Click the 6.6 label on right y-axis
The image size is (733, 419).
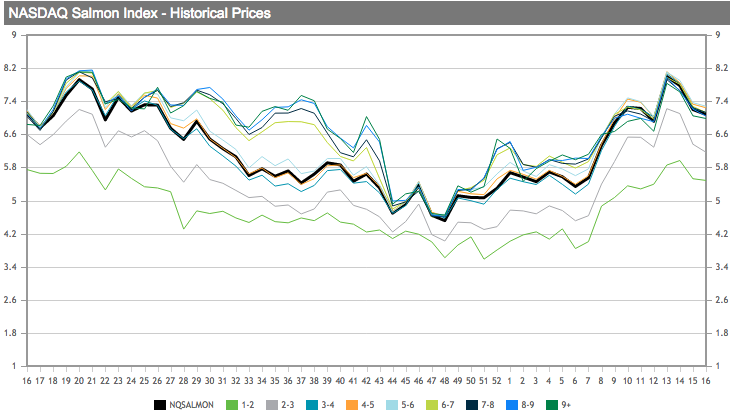point(722,134)
